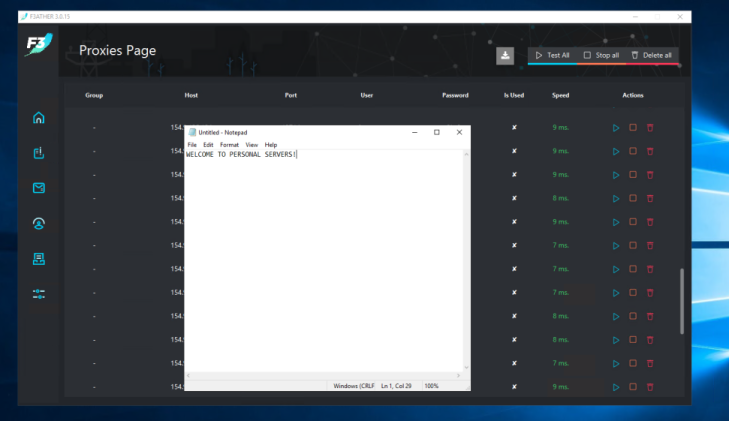Click the Actions column header
This screenshot has width=729, height=421.
[633, 95]
